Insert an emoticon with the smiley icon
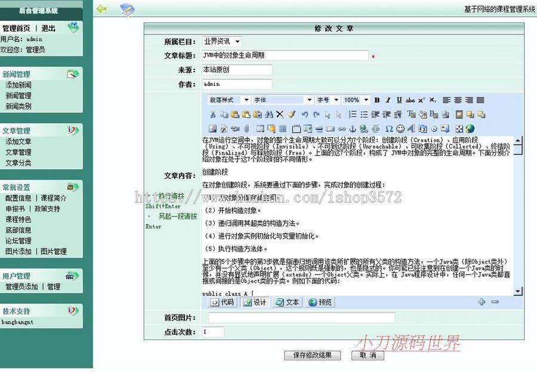This screenshot has width=537, height=392. click(400, 128)
